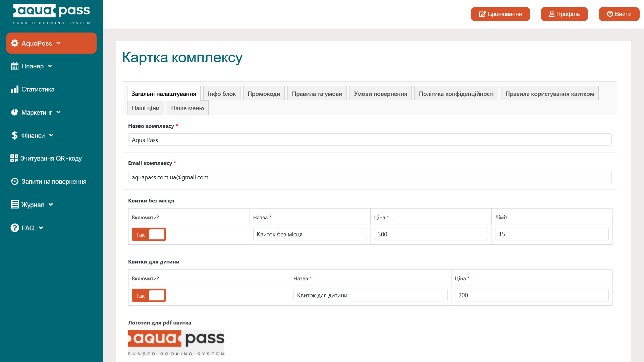Click the QR code scanning icon
The image size is (644, 362).
click(14, 158)
